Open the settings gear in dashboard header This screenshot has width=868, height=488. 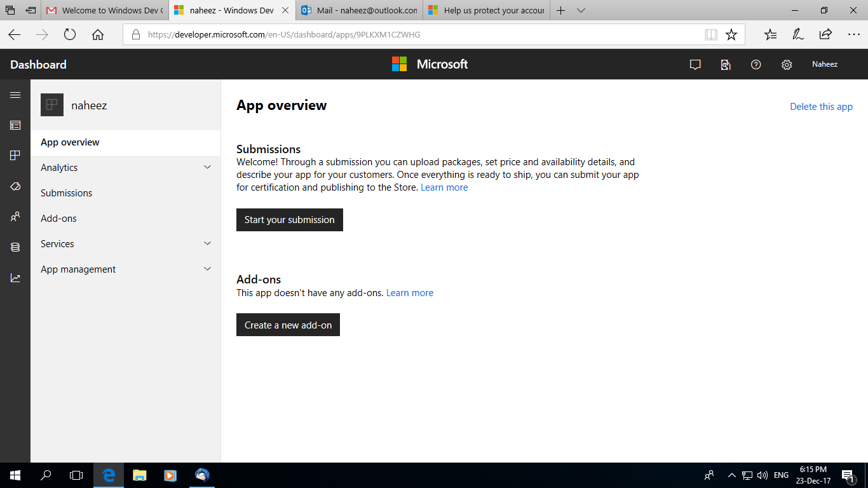786,64
